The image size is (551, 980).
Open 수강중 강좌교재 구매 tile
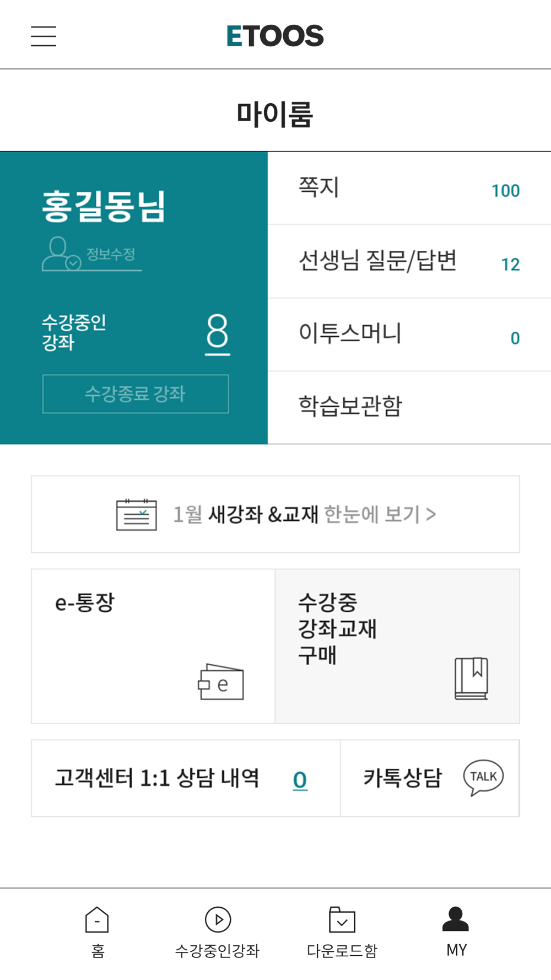coord(397,646)
